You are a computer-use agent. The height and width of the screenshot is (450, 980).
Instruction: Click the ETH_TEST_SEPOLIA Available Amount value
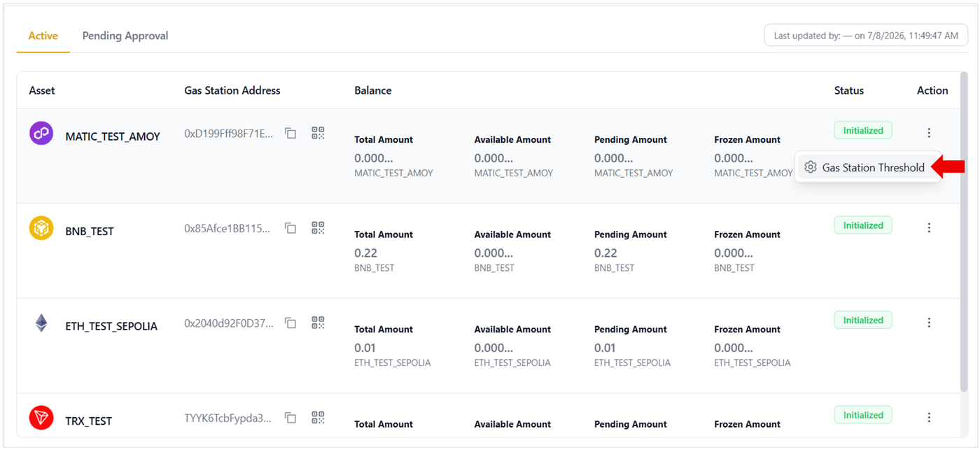[x=493, y=348]
